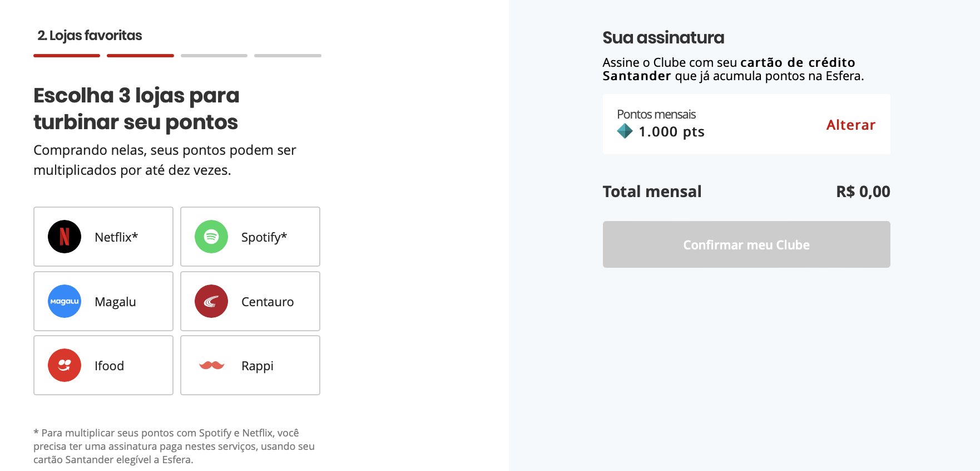Click the Pontos mensais 1.000 pts box

(x=746, y=124)
